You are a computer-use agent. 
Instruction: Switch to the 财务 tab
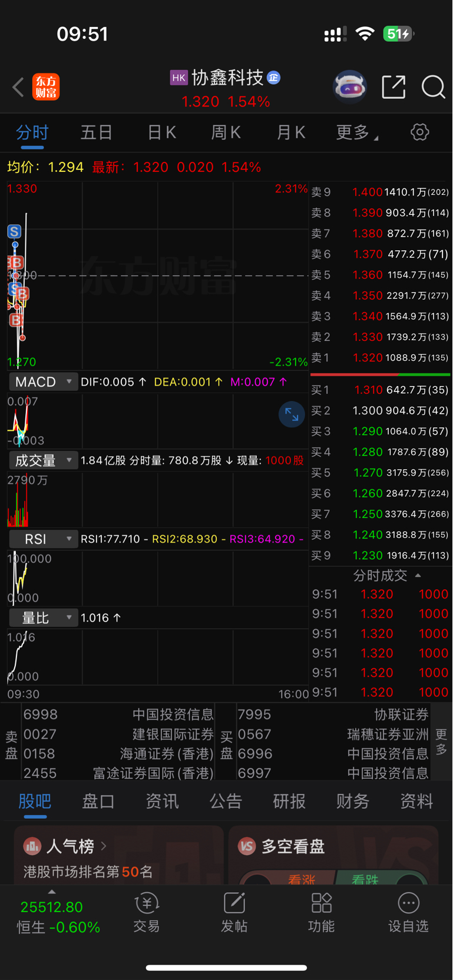pyautogui.click(x=353, y=802)
